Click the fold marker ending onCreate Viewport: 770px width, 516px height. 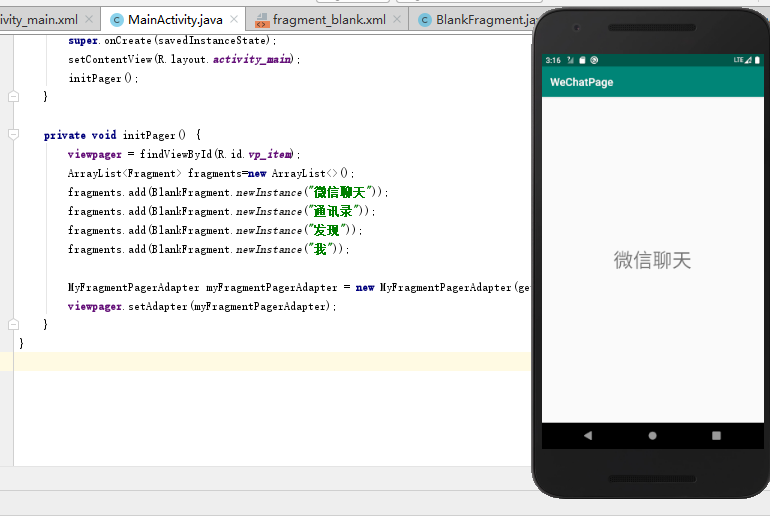14,96
